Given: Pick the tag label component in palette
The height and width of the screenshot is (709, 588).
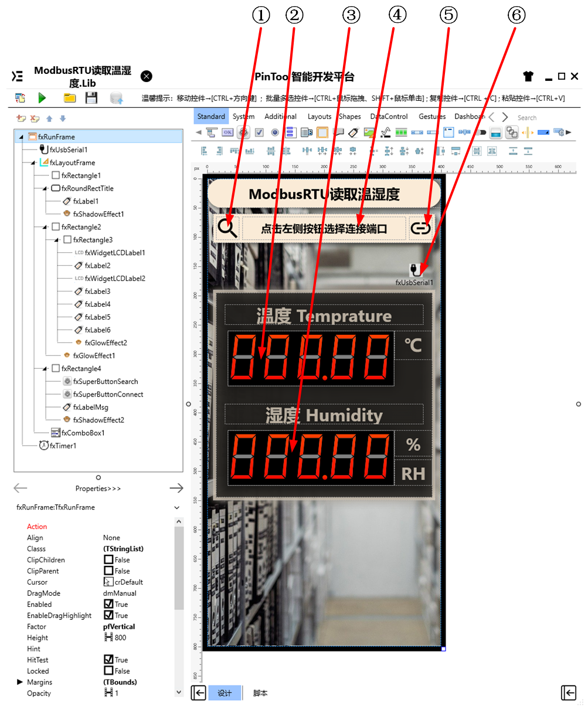Looking at the screenshot, I should point(354,133).
